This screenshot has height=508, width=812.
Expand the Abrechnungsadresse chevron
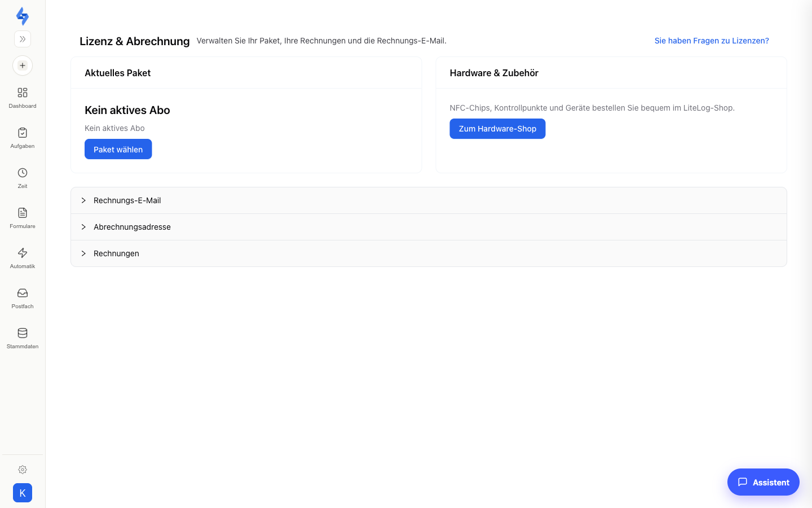[83, 227]
